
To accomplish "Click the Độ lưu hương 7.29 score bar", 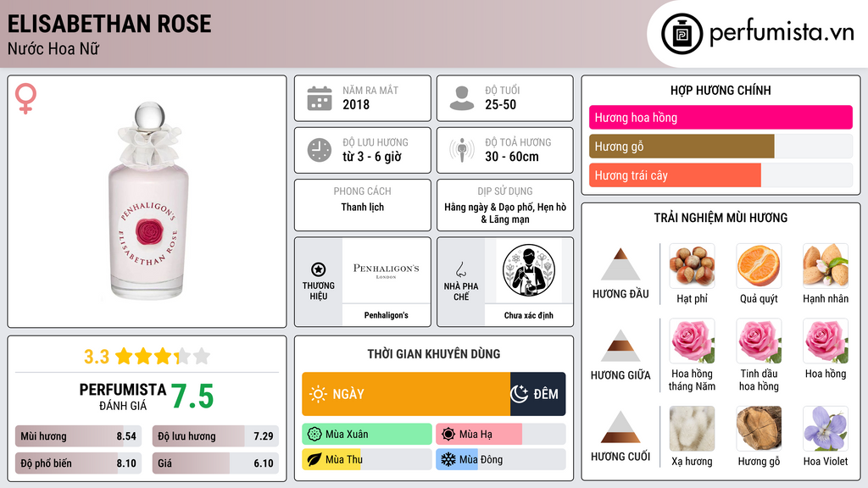I will pos(215,436).
